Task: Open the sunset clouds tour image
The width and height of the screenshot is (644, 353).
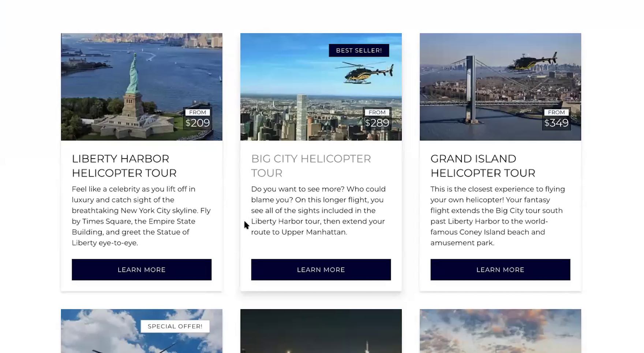Action: pyautogui.click(x=500, y=331)
